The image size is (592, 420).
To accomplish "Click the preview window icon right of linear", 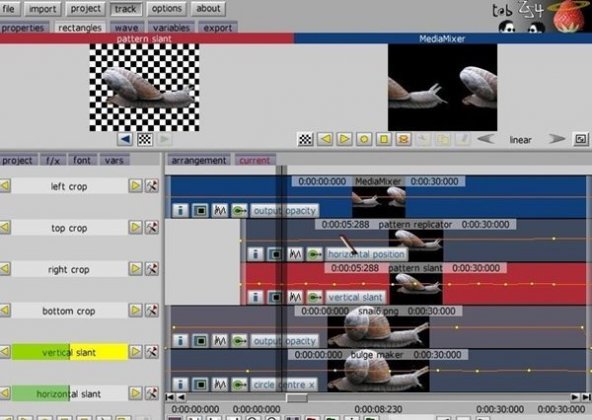I will (581, 139).
